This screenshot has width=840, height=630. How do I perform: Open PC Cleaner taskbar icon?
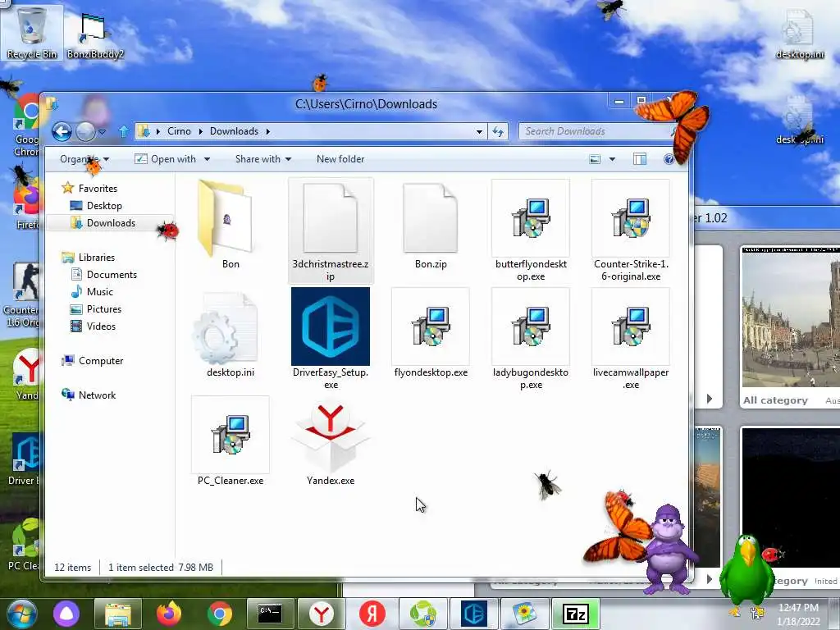(423, 614)
